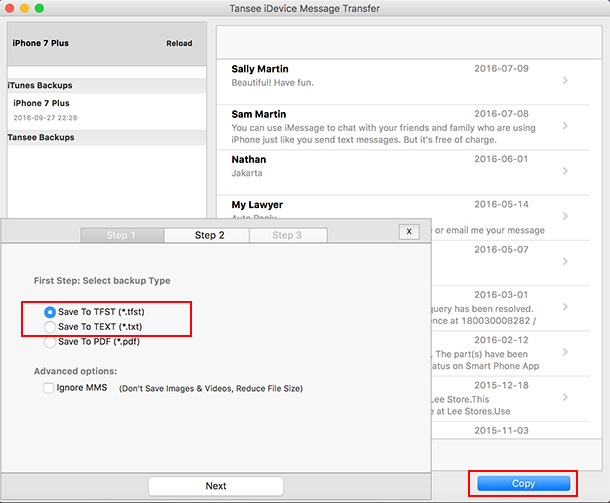Expand My Lawyer message chevron
This screenshot has height=503, width=610.
pyautogui.click(x=565, y=215)
